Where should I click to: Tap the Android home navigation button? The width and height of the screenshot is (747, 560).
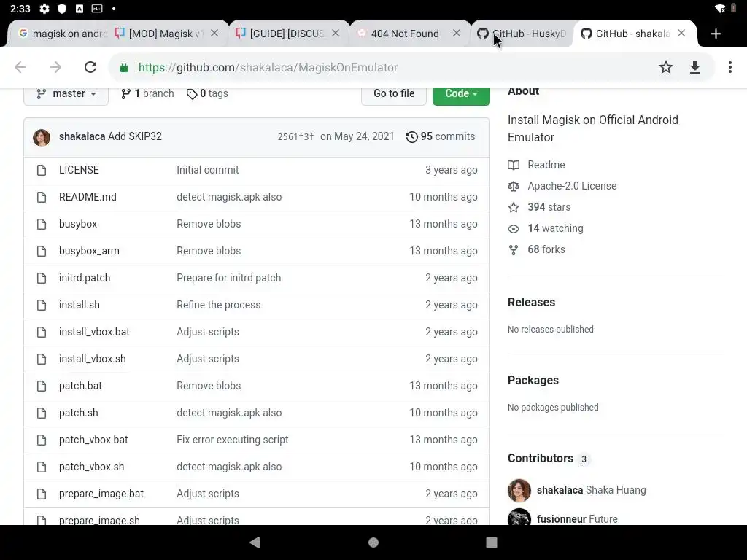pyautogui.click(x=373, y=542)
